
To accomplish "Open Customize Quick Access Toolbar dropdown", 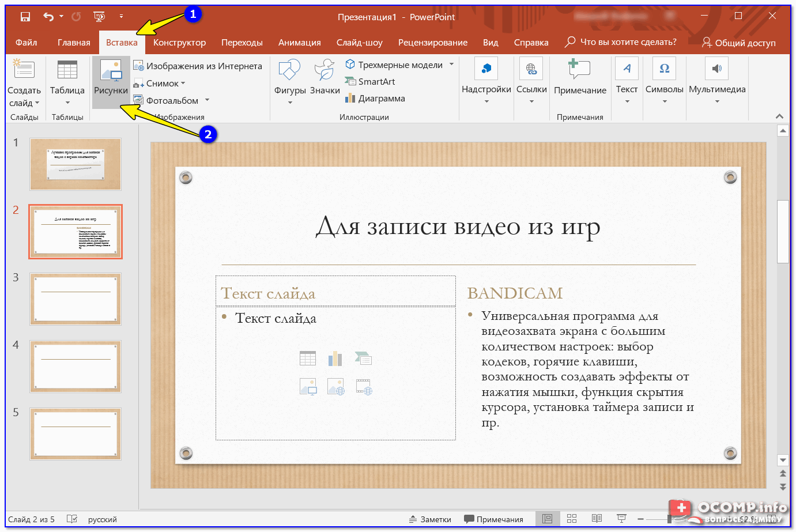I will [121, 17].
